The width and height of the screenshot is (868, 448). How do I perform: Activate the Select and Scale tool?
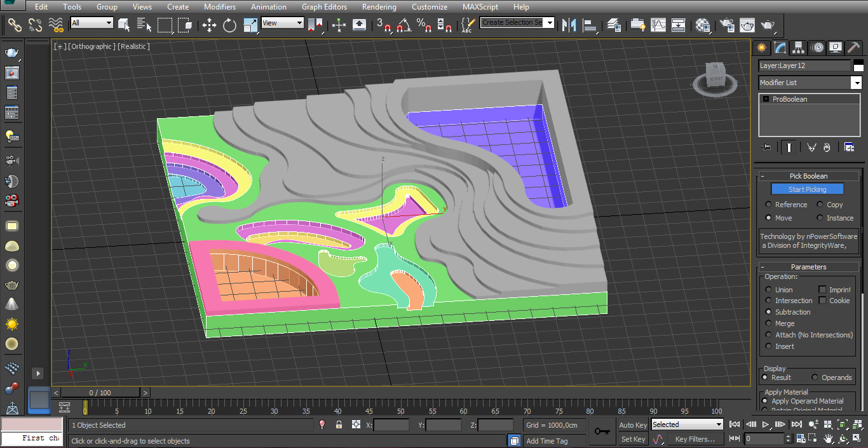coord(250,25)
